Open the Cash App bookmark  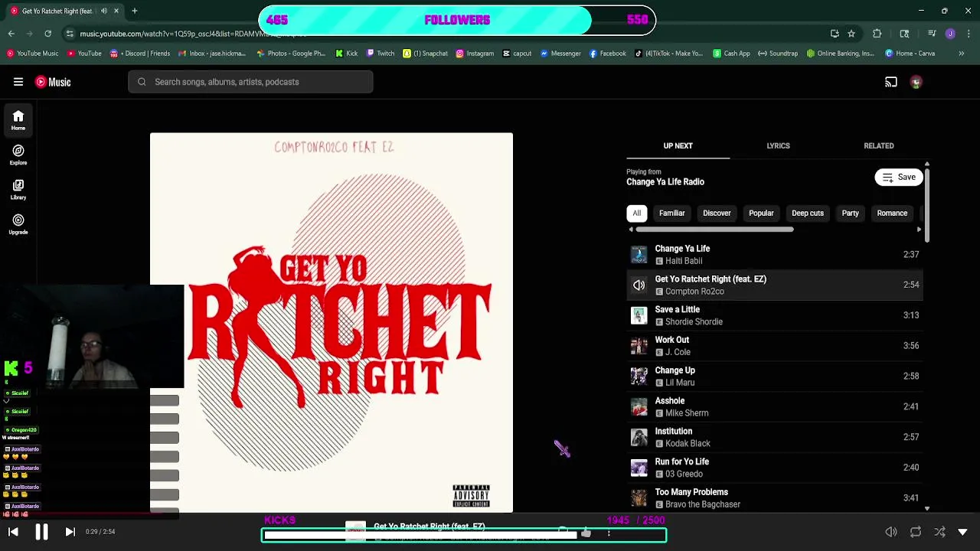[x=731, y=54]
